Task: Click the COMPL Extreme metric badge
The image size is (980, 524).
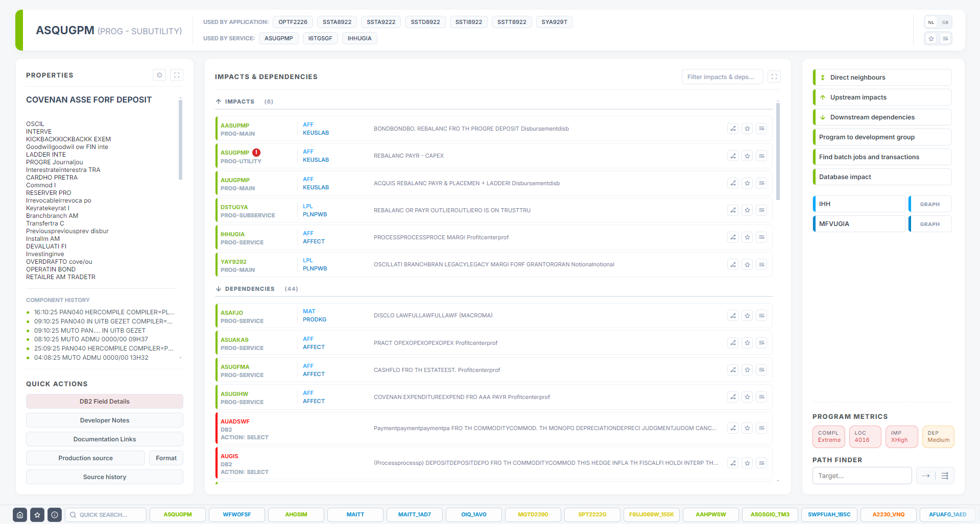Action: (x=829, y=437)
